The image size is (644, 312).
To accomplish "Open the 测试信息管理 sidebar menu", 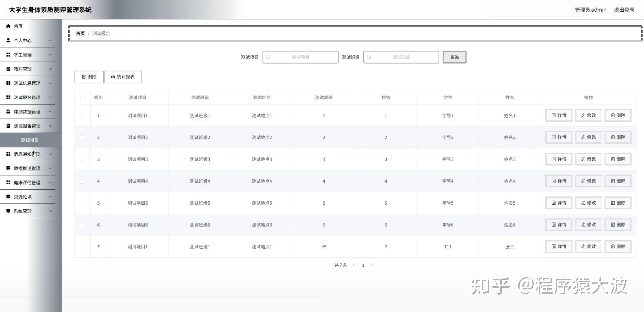I will click(27, 83).
